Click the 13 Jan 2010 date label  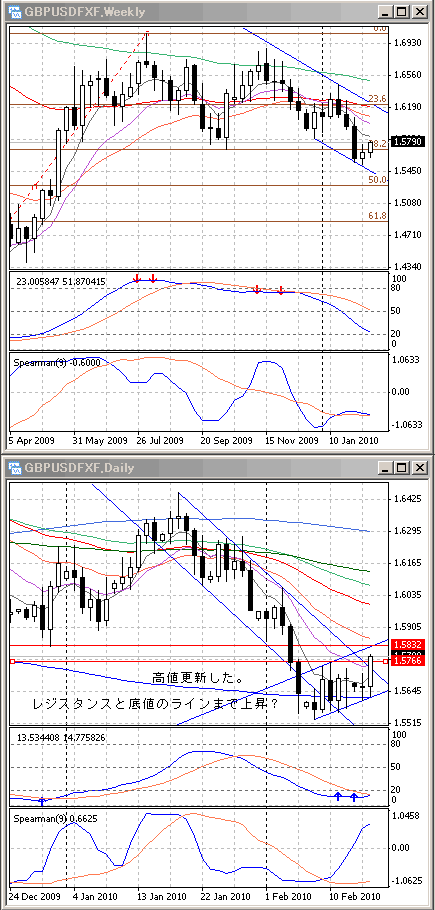162,897
